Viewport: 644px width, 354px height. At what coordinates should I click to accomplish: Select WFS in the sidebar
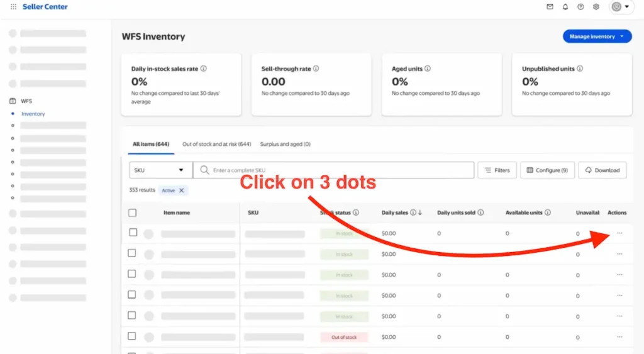coord(26,101)
